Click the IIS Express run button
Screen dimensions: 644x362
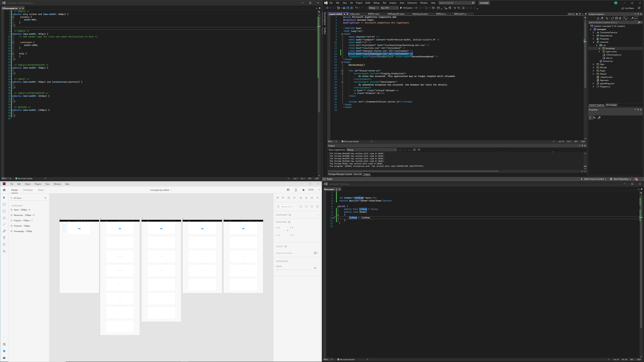[x=407, y=8]
